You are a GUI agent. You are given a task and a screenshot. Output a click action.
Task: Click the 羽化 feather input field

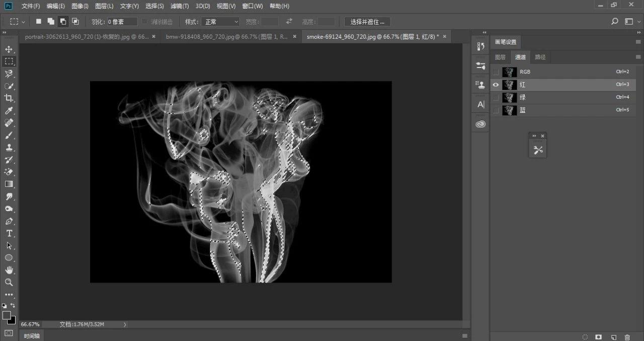122,22
